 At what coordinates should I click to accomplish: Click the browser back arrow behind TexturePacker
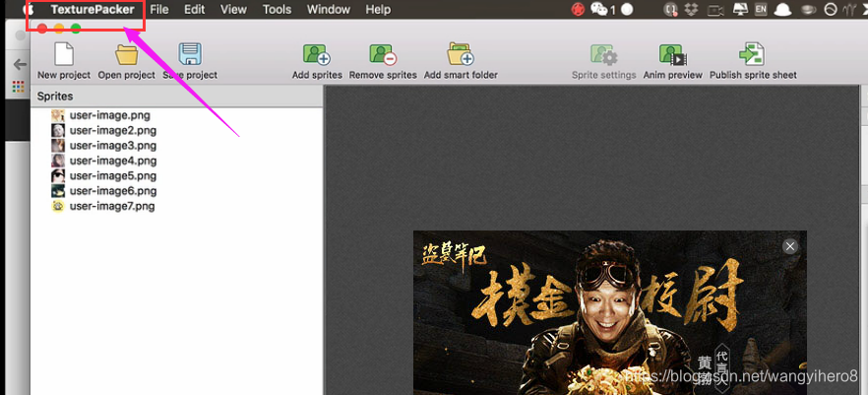(20, 65)
